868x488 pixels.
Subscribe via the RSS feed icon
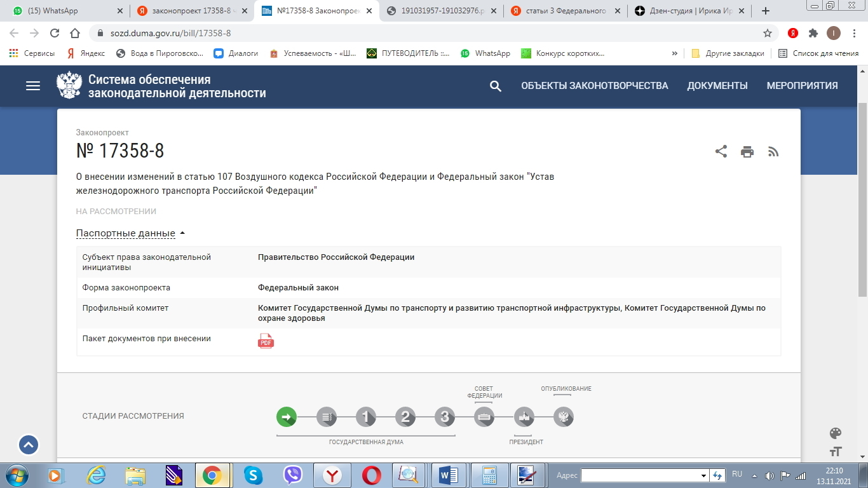[x=773, y=152]
